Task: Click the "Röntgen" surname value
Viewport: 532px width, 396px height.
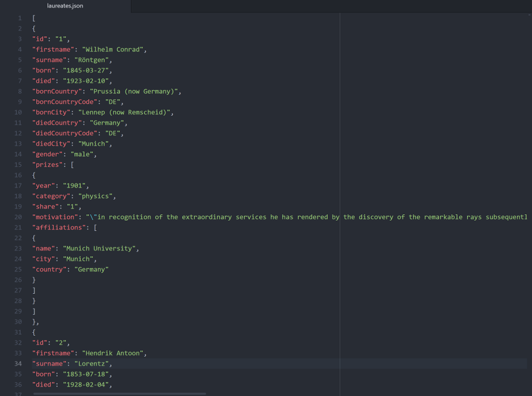Action: [x=93, y=60]
